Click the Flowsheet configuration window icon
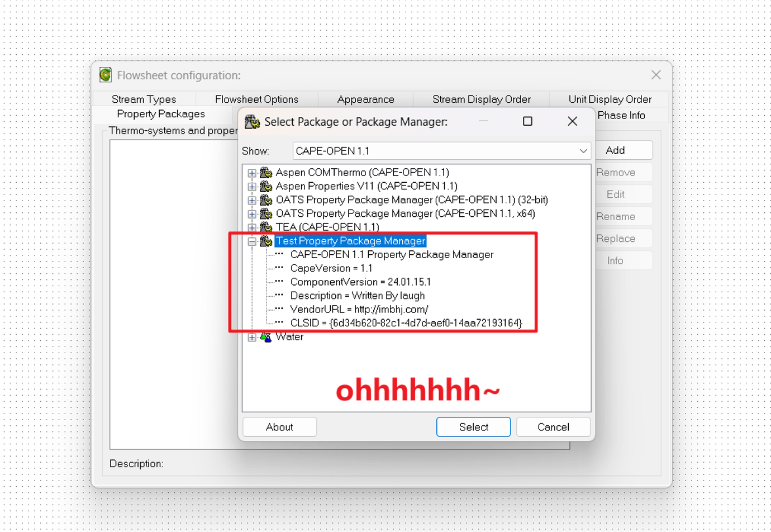 (x=106, y=75)
